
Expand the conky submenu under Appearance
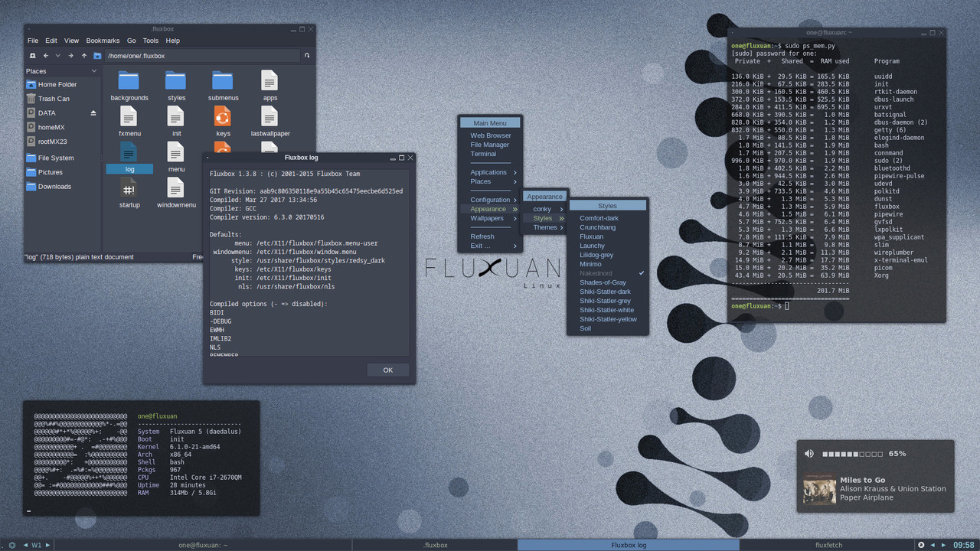[545, 209]
